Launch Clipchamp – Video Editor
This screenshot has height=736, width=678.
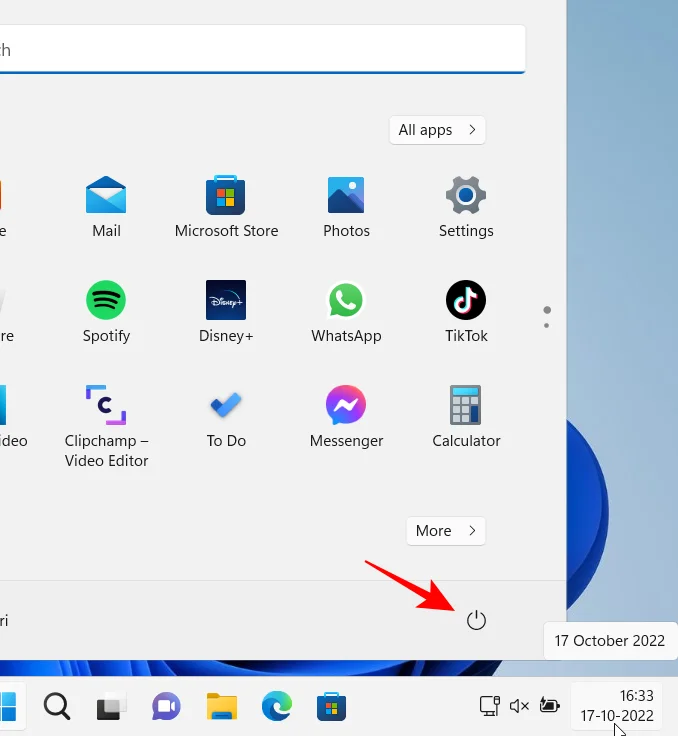pyautogui.click(x=106, y=426)
